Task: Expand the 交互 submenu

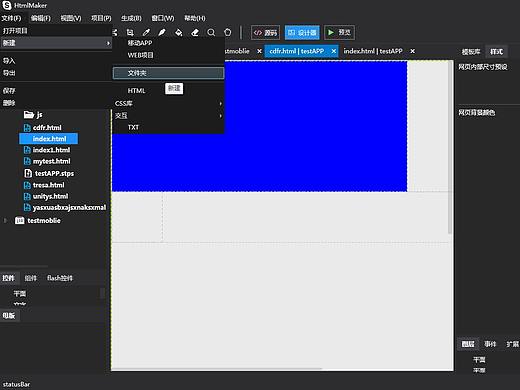Action: pos(220,116)
